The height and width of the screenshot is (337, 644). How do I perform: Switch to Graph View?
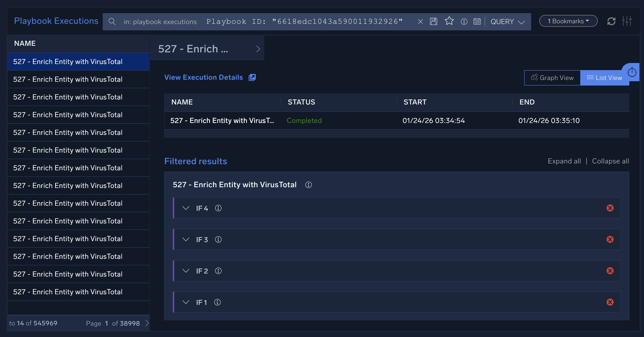[x=552, y=78]
